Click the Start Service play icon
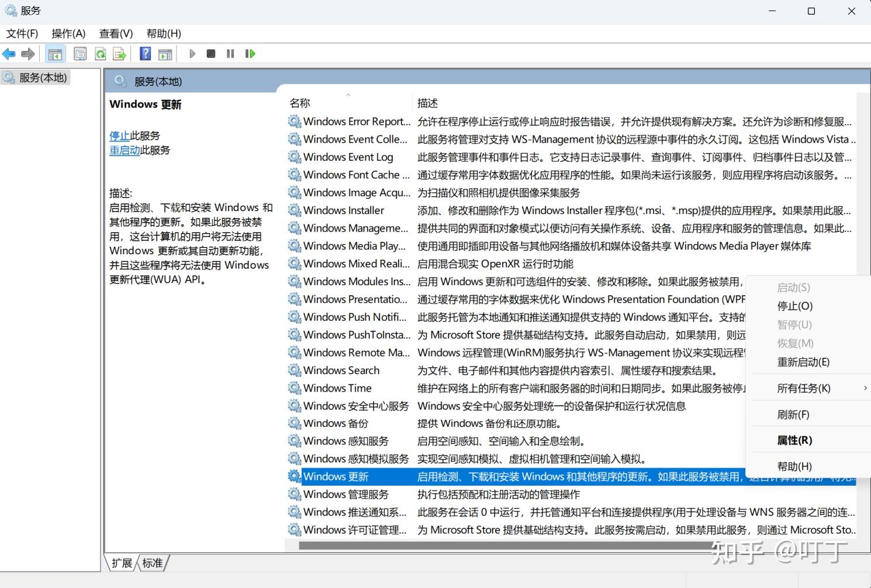Screen dimensions: 871x588 point(192,54)
